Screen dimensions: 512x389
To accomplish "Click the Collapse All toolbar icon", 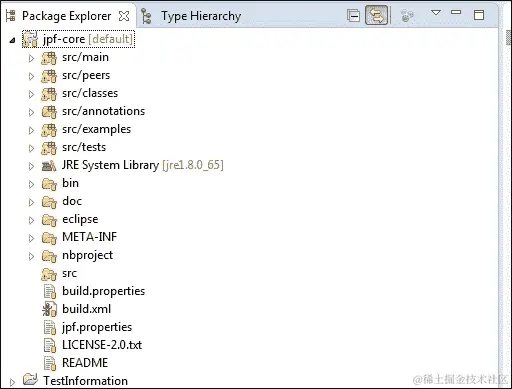I will pos(353,15).
